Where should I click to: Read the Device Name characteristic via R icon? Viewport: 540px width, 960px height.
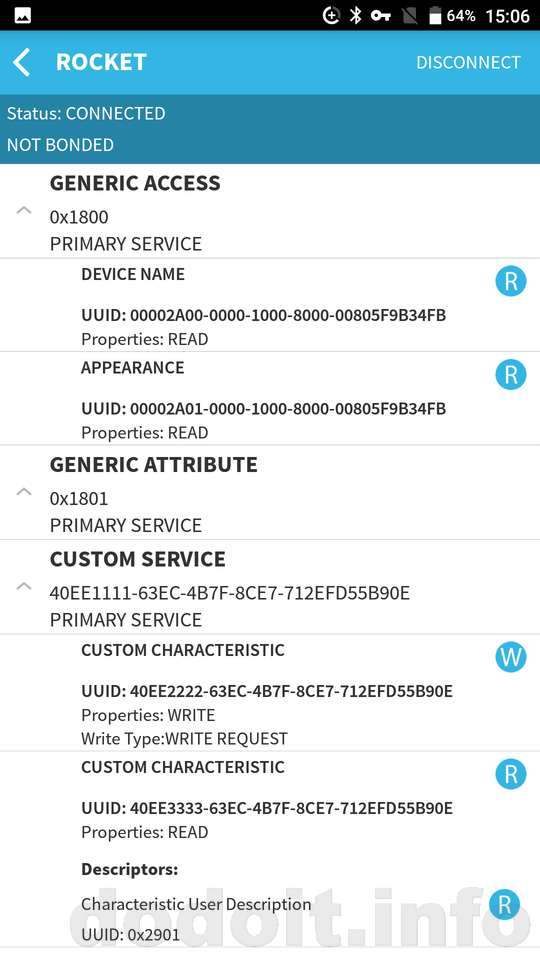[511, 281]
